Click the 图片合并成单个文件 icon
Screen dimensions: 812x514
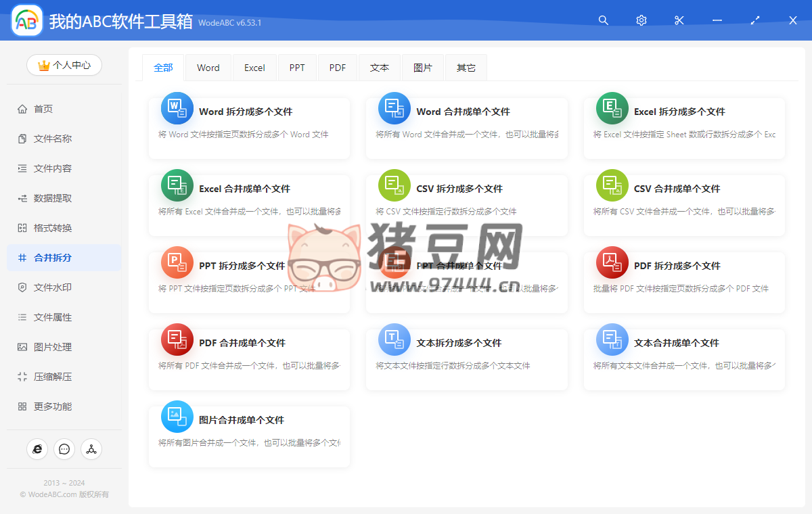177,417
